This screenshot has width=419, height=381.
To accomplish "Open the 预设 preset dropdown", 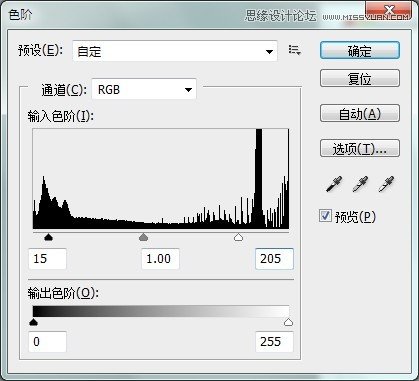I will click(x=175, y=51).
